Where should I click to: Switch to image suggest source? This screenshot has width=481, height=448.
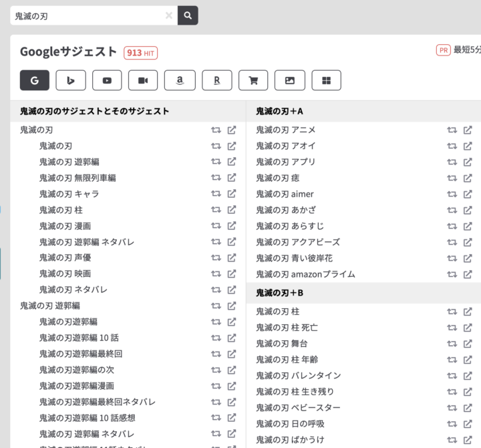pos(290,80)
